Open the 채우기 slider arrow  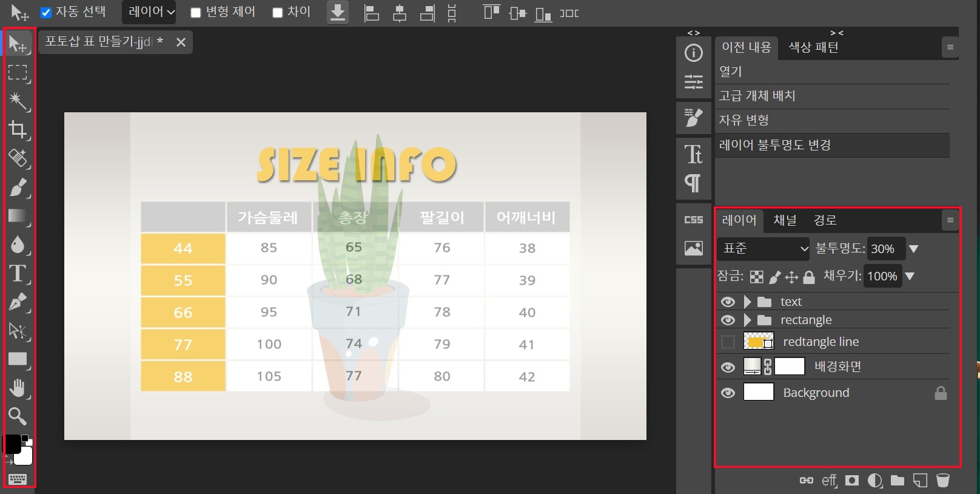[x=910, y=277]
